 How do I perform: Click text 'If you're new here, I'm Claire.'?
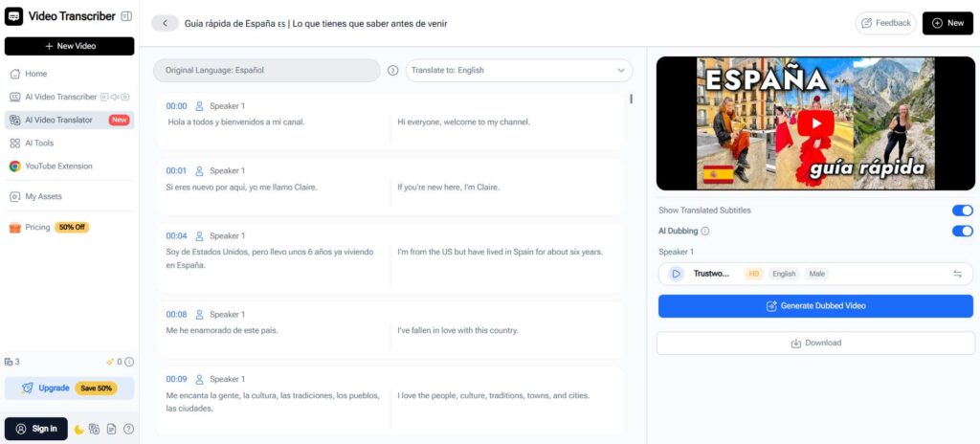click(x=449, y=187)
